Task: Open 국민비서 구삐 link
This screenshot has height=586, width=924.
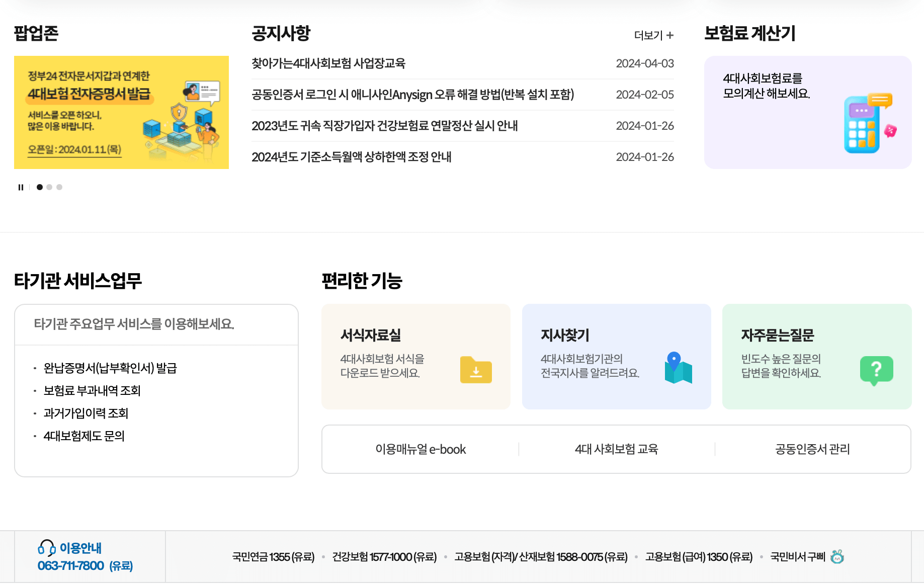Action: [798, 557]
